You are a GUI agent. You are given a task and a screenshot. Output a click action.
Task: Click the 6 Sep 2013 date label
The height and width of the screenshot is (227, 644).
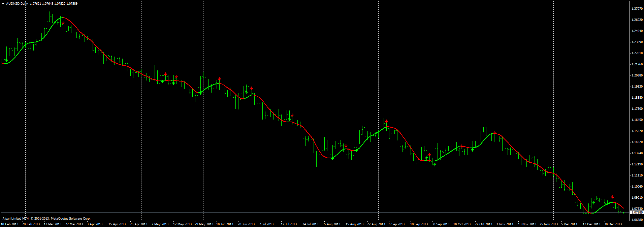pos(397,224)
